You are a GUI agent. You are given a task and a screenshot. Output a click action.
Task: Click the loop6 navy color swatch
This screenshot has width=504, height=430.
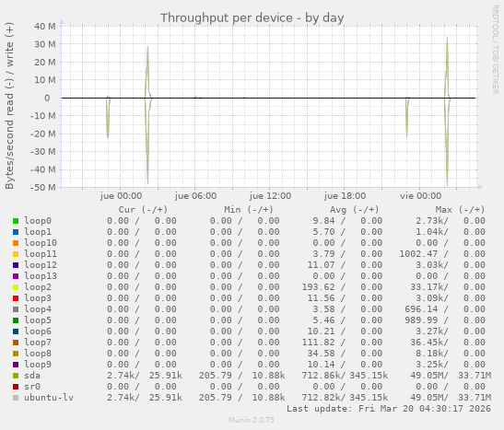pyautogui.click(x=16, y=331)
